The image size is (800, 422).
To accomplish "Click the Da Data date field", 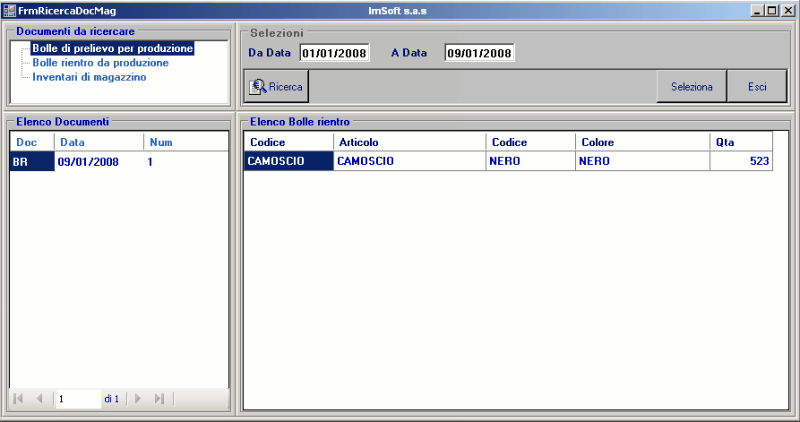I will pos(334,53).
